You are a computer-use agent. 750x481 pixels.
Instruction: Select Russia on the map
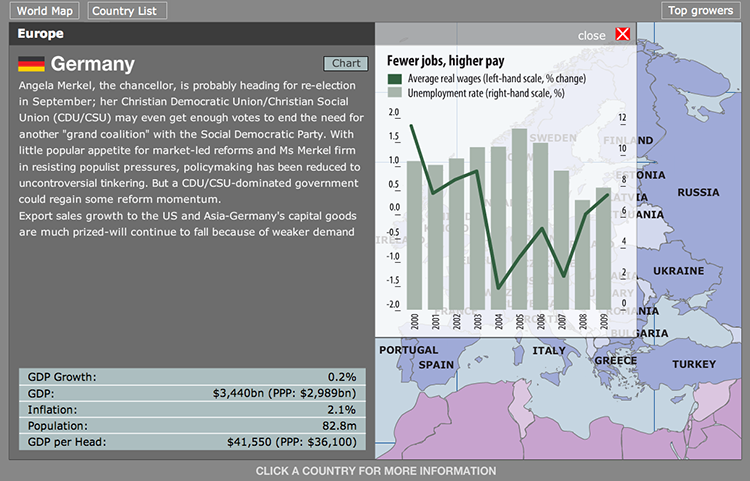(x=698, y=192)
